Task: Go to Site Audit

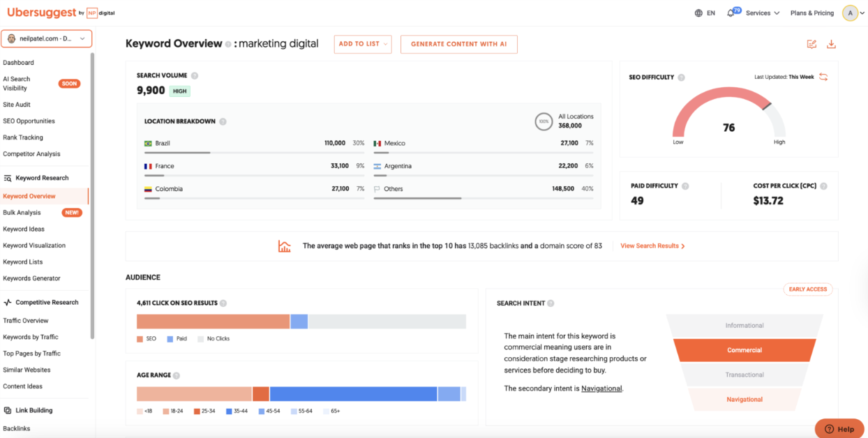Action: point(17,105)
